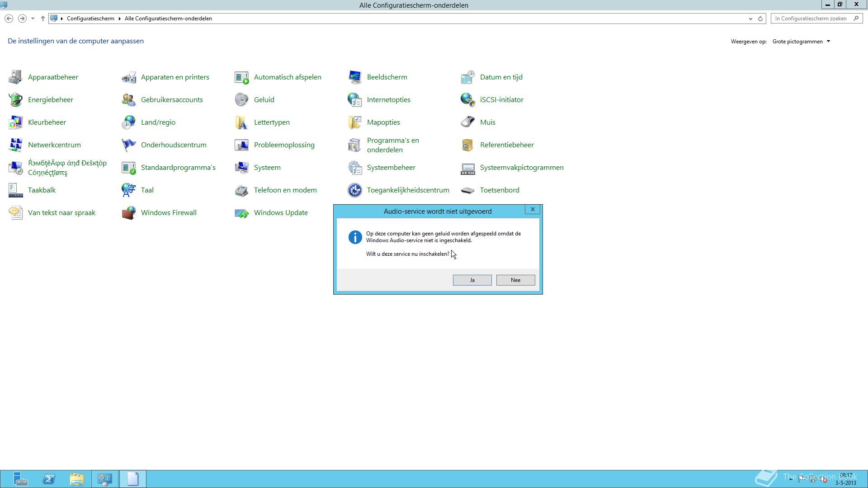Open the recent locations dropdown arrow
This screenshot has width=868, height=488.
click(33, 19)
